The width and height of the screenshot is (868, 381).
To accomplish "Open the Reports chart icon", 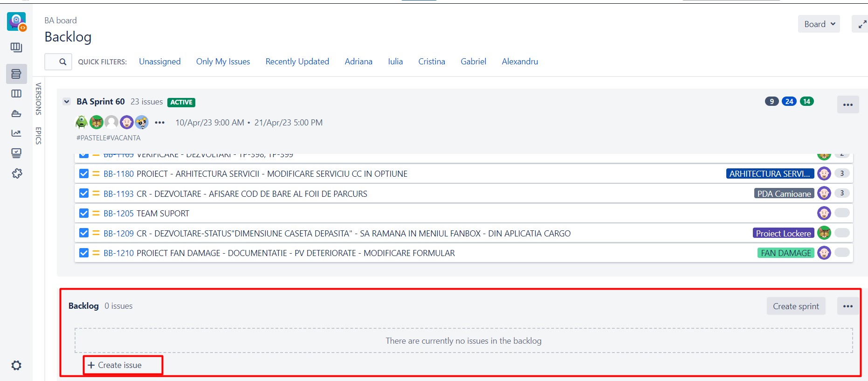I will tap(16, 133).
